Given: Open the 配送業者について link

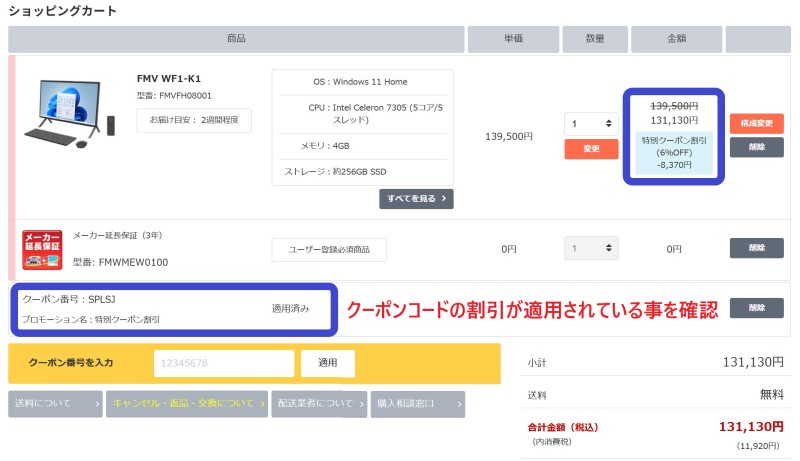Looking at the screenshot, I should tap(319, 404).
